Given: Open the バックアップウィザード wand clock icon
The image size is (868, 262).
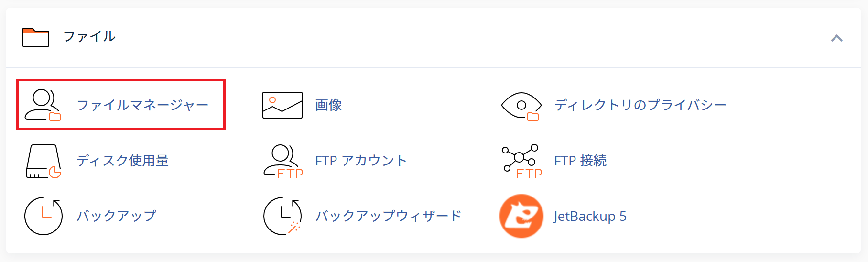Looking at the screenshot, I should coord(282,216).
